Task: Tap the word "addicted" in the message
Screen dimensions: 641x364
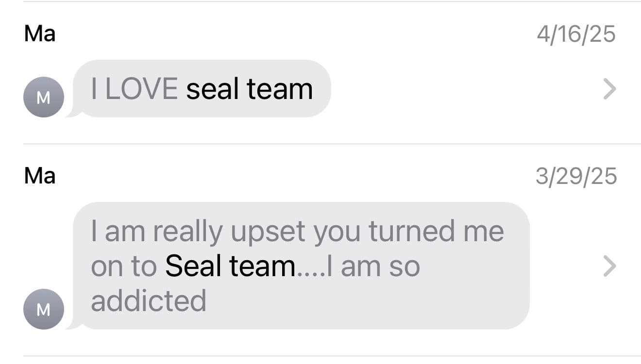Action: pos(149,301)
